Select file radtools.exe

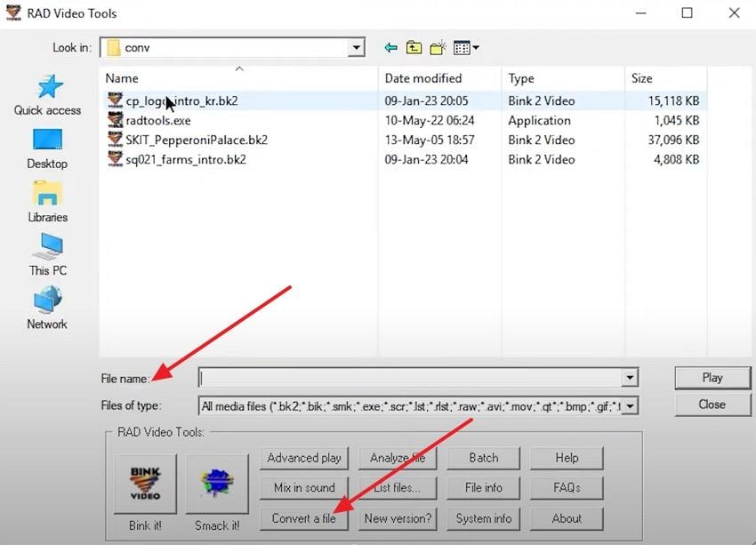158,120
